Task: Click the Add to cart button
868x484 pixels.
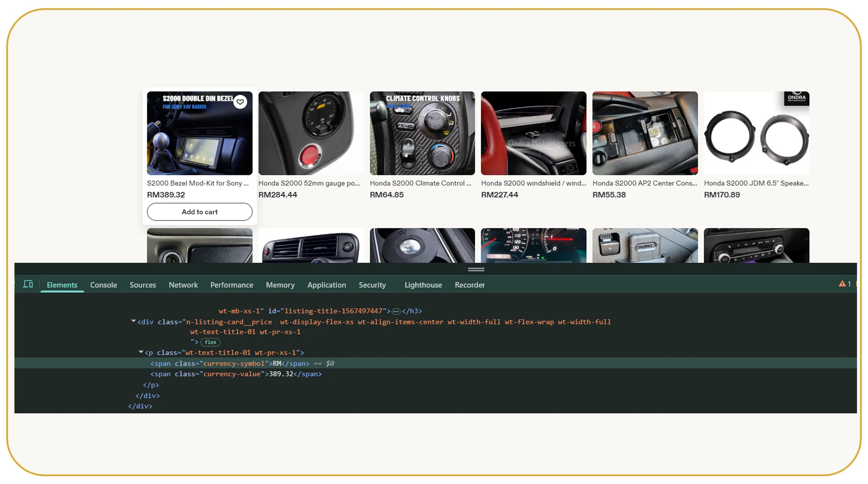Action: point(200,212)
